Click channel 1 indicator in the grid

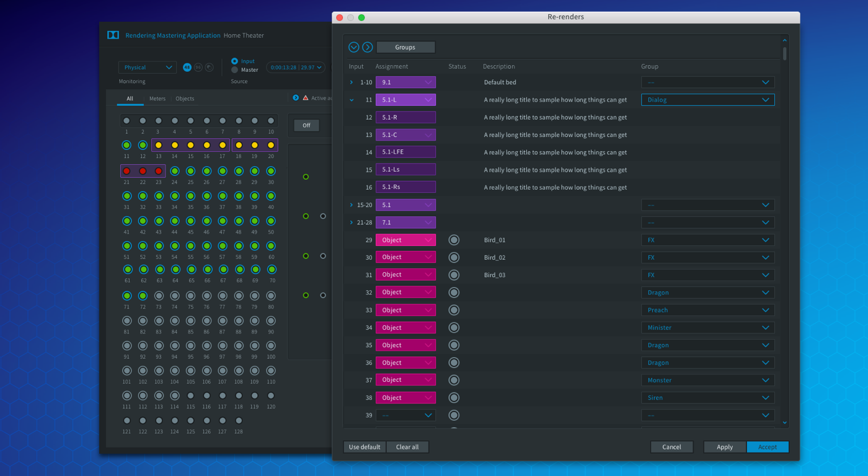click(x=126, y=121)
